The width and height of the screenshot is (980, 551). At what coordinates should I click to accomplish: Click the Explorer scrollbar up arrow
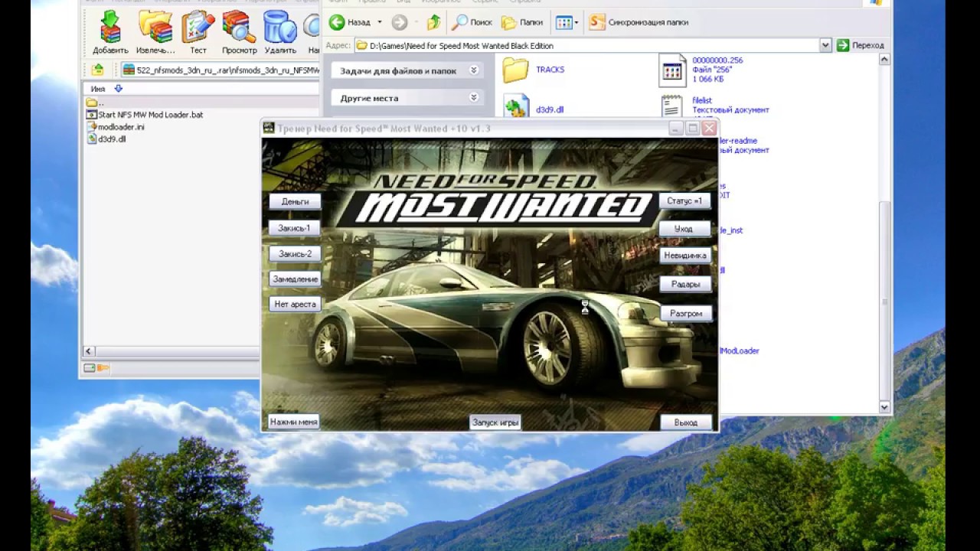(885, 59)
